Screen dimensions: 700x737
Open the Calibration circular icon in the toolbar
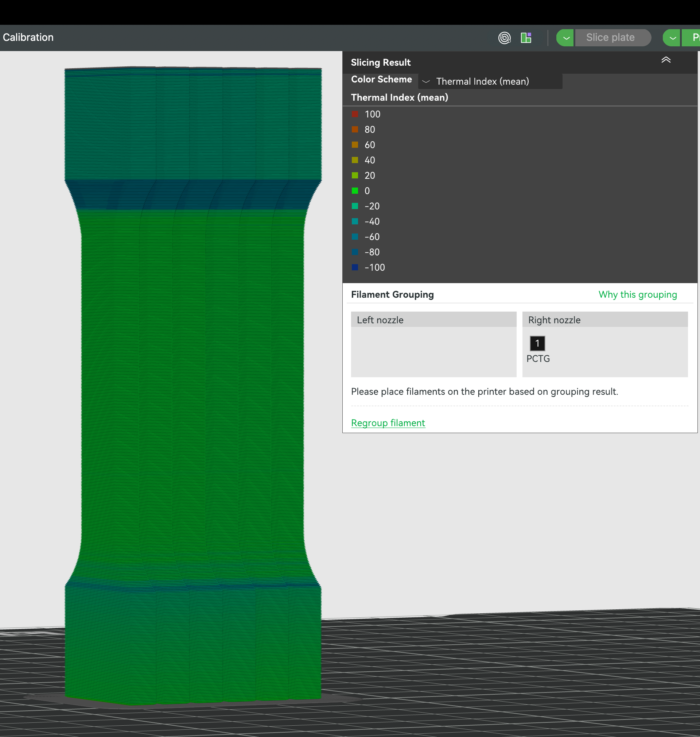pos(505,37)
